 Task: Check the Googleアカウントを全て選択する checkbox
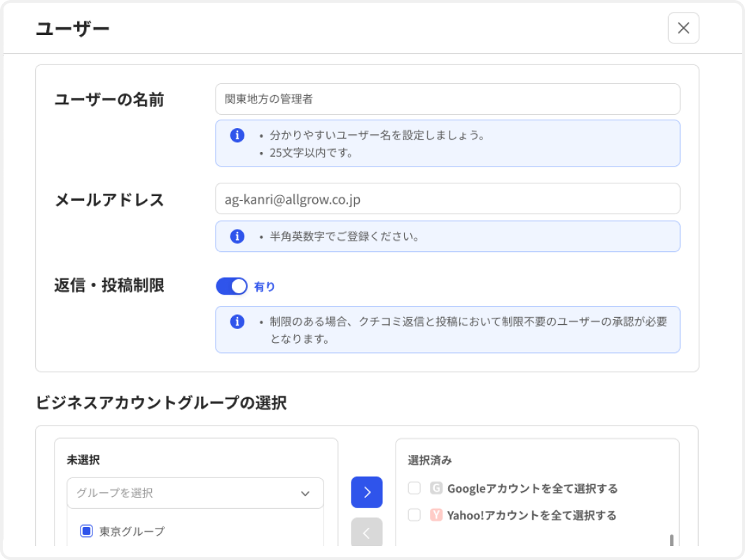(x=413, y=489)
